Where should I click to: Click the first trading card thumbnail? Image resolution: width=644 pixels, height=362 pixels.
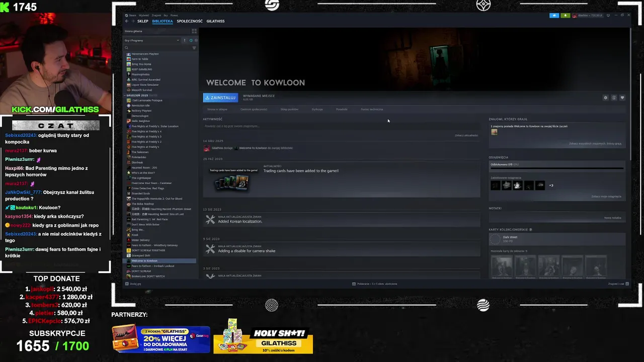(502, 267)
